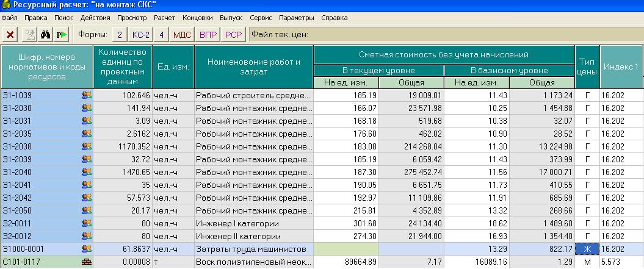644x269 pixels.
Task: Click the Ед. изм. column header
Action: [173, 66]
